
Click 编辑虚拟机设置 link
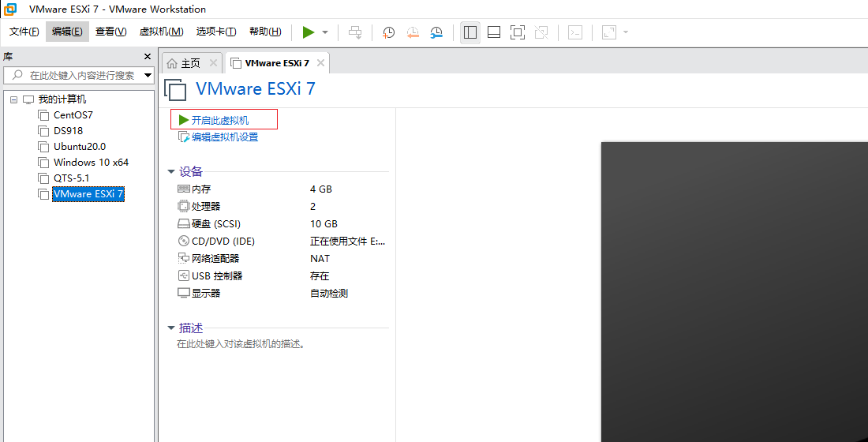225,137
